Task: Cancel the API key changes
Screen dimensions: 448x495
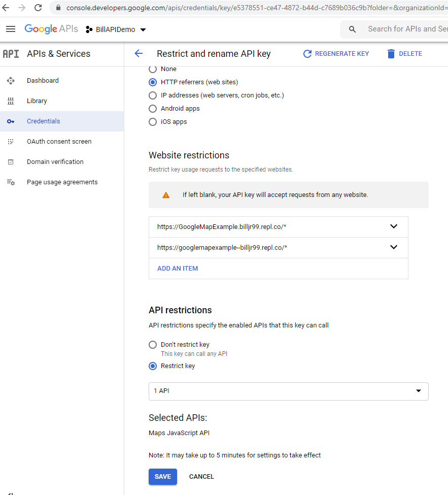Action: pos(201,477)
